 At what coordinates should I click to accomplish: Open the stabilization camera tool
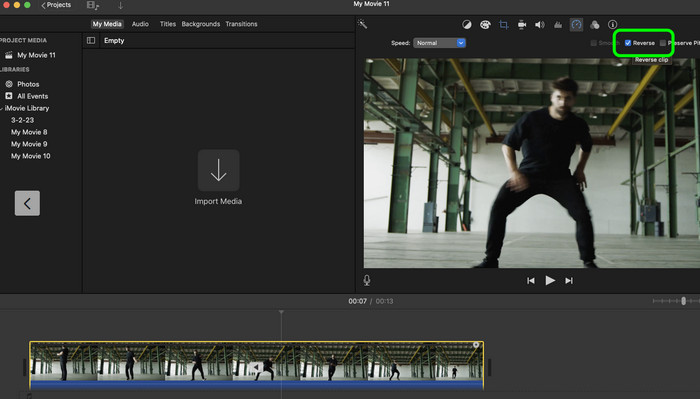tap(521, 25)
